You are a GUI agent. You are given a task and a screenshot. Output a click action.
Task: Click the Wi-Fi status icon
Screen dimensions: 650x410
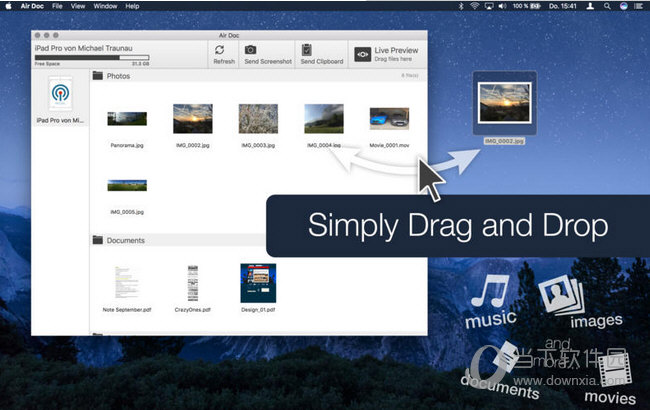475,6
